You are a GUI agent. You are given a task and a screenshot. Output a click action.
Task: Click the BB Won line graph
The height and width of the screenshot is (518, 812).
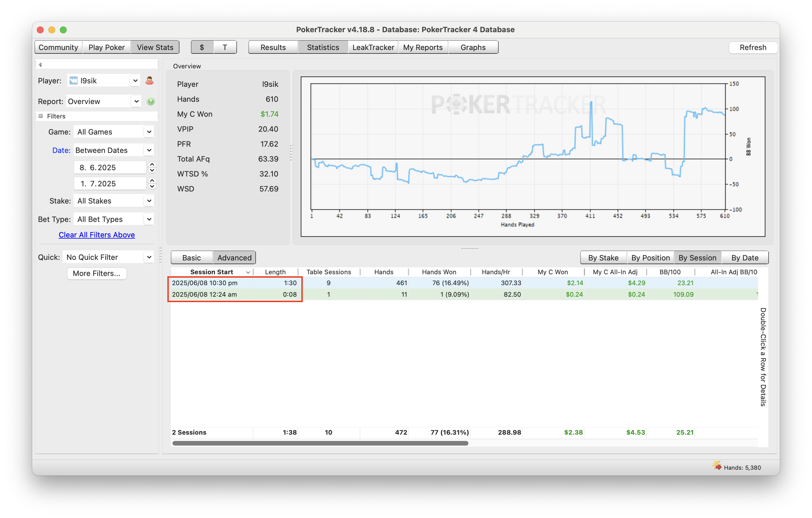point(533,157)
